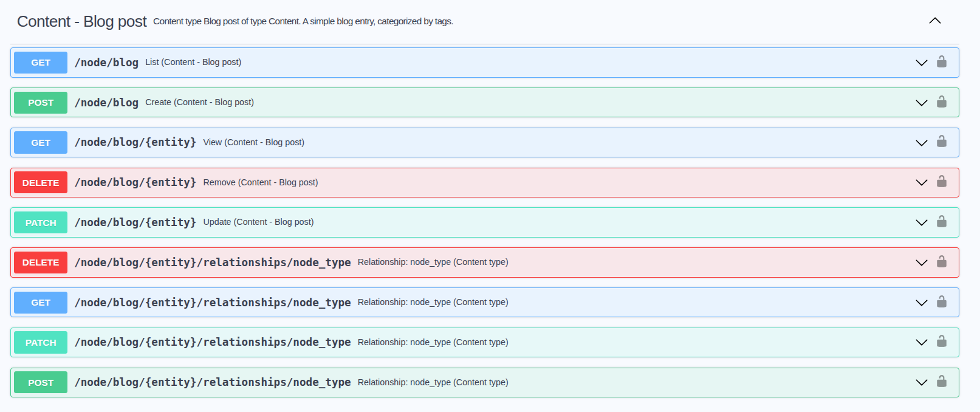980x412 pixels.
Task: Click the lock icon on POST /node/blog Create row
Action: (x=941, y=102)
